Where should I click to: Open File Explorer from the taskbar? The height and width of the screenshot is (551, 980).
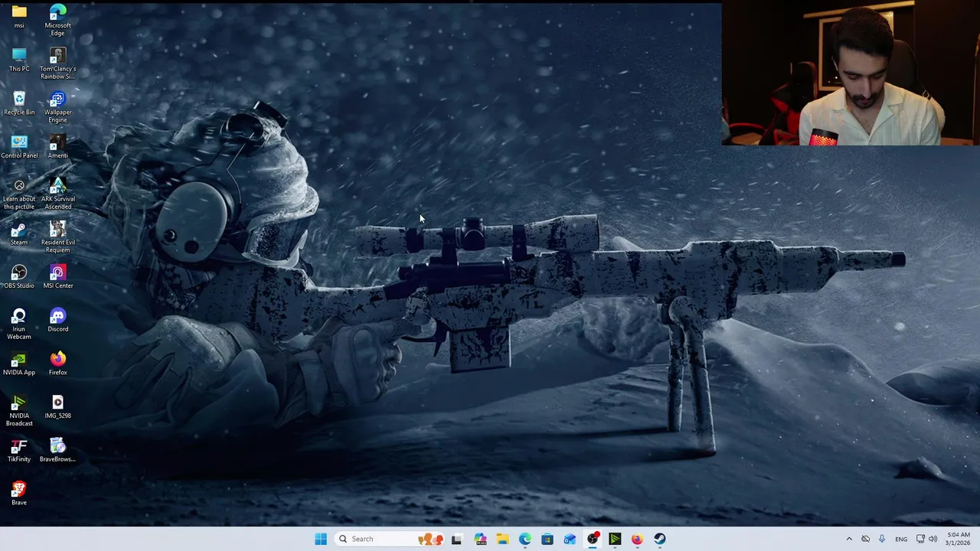point(502,539)
